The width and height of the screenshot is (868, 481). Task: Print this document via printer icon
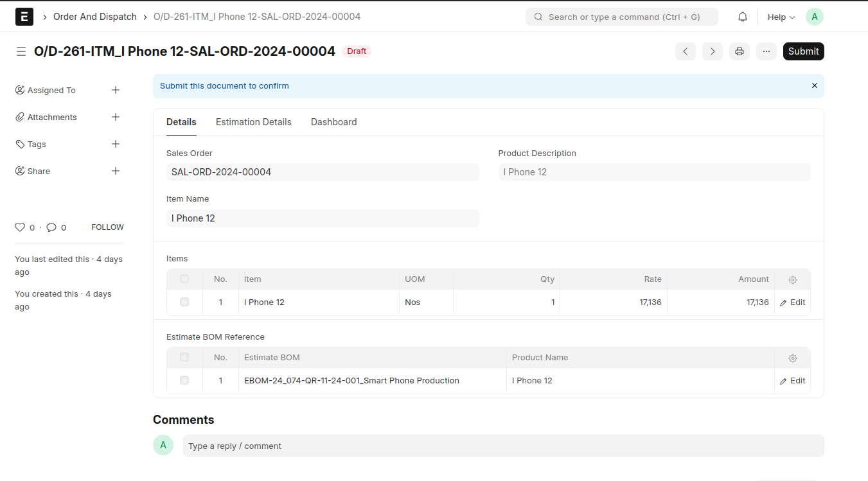pos(740,51)
